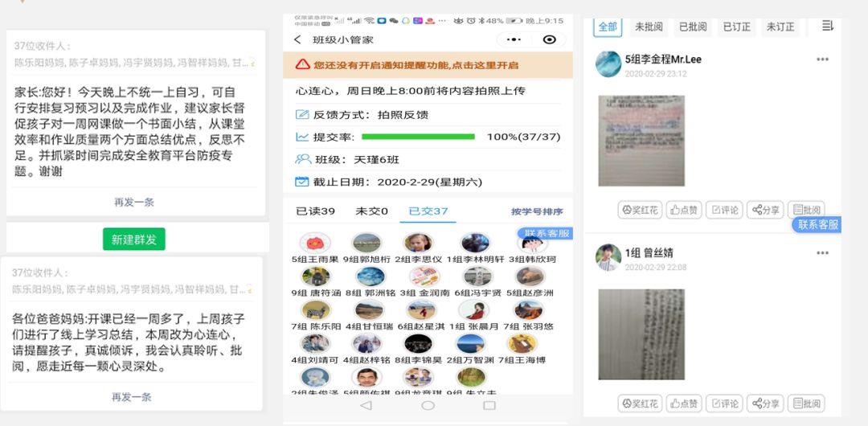The height and width of the screenshot is (426, 868).
Task: Tap the 反馈方式 edit icon
Action: tap(302, 115)
